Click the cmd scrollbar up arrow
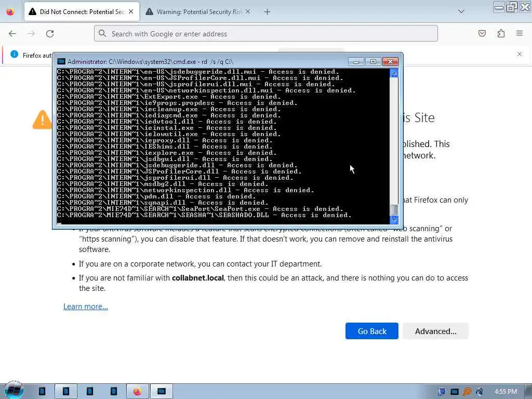Viewport: 532px width, 399px height. pos(394,73)
